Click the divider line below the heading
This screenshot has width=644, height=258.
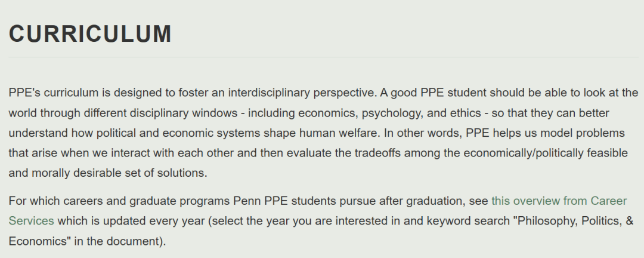pos(322,57)
